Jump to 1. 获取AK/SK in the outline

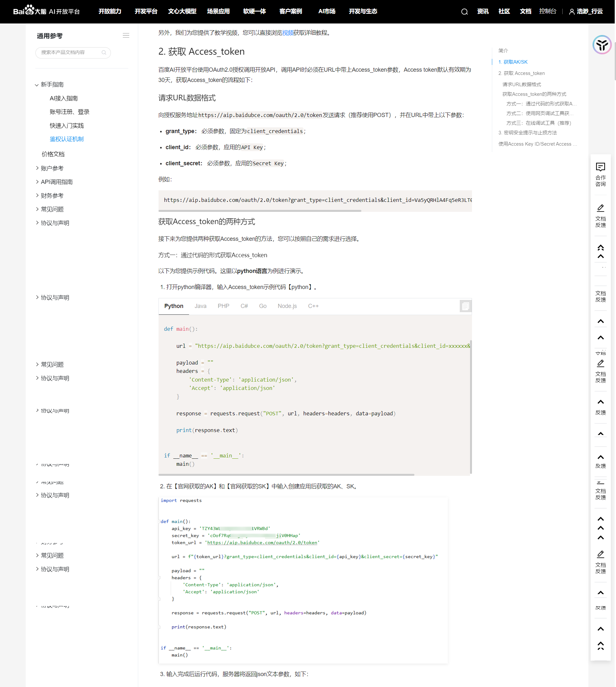(x=513, y=62)
